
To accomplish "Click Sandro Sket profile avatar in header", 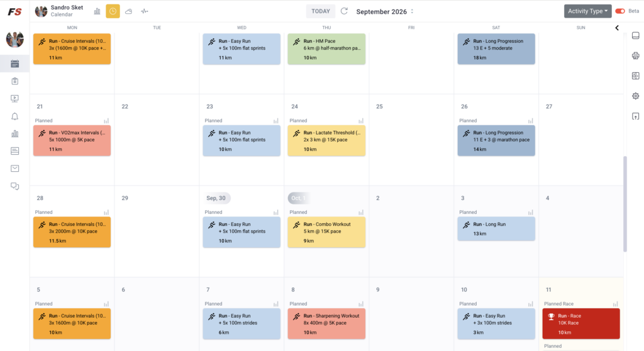I will coord(41,11).
